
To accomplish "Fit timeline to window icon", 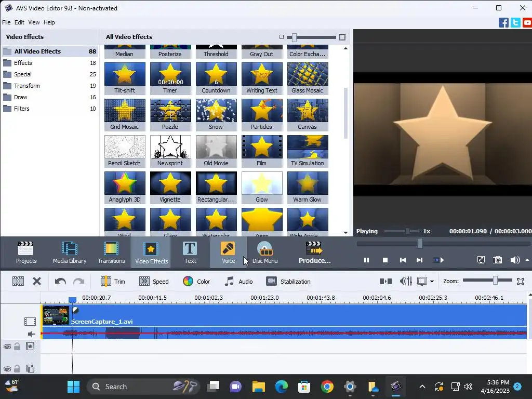I will (x=521, y=281).
